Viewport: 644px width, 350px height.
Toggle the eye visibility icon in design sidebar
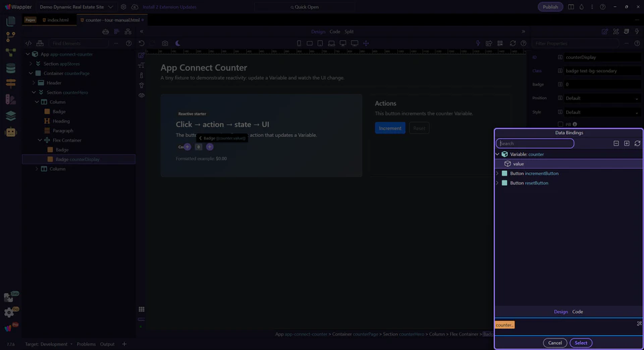[142, 95]
